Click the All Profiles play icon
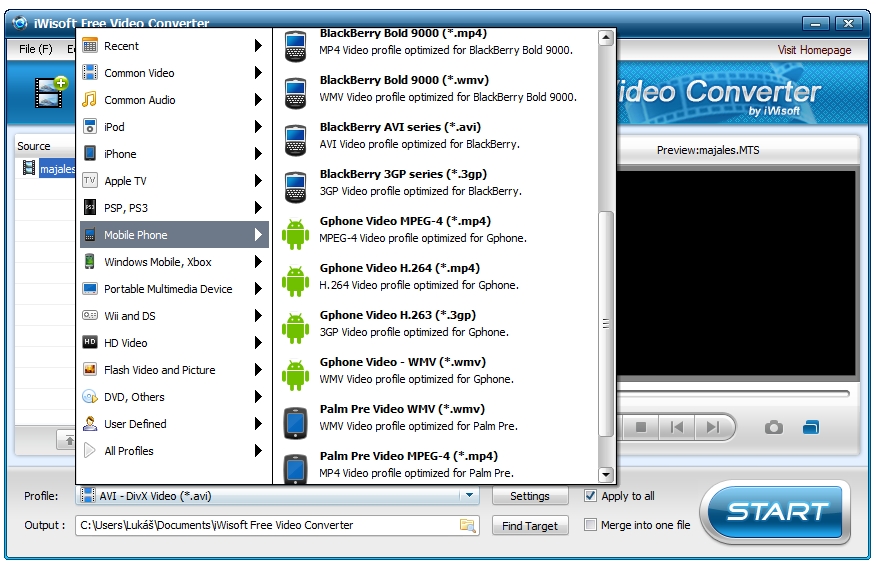This screenshot has height=566, width=876. (x=89, y=450)
